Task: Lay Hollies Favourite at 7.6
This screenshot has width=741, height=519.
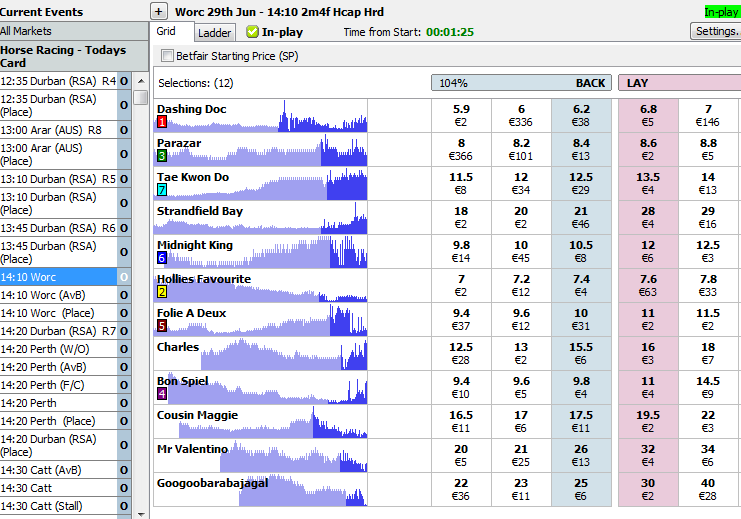Action: [648, 285]
